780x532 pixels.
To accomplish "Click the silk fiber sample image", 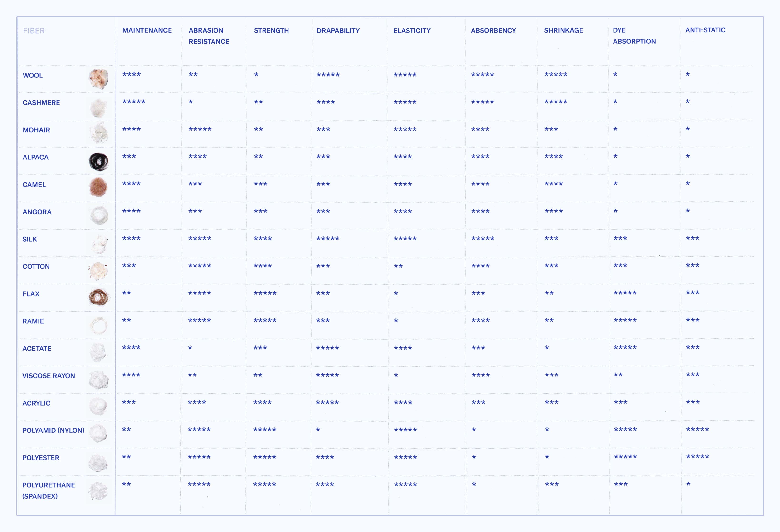I will click(x=99, y=244).
